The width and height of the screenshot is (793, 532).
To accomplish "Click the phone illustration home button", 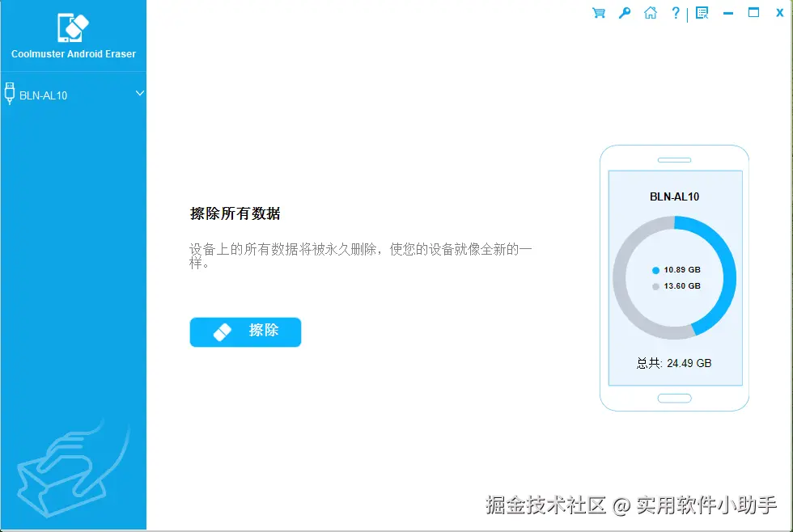I will (x=674, y=397).
